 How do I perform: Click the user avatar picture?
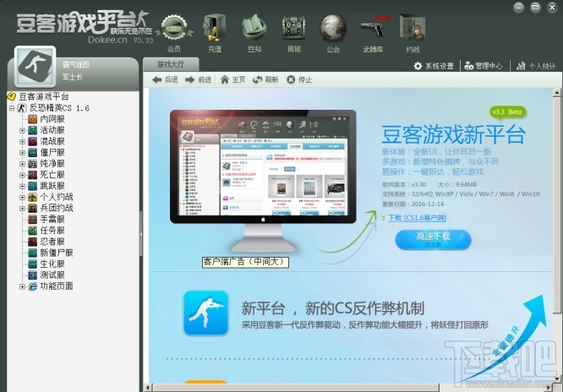click(36, 67)
